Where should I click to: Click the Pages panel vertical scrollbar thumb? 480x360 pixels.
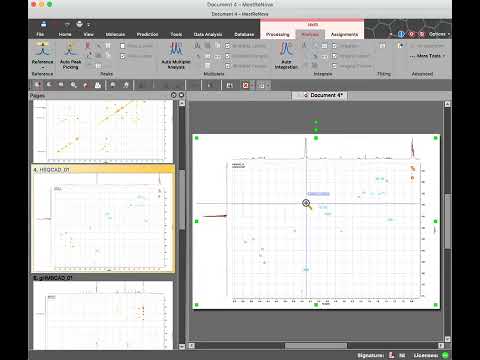click(x=182, y=200)
